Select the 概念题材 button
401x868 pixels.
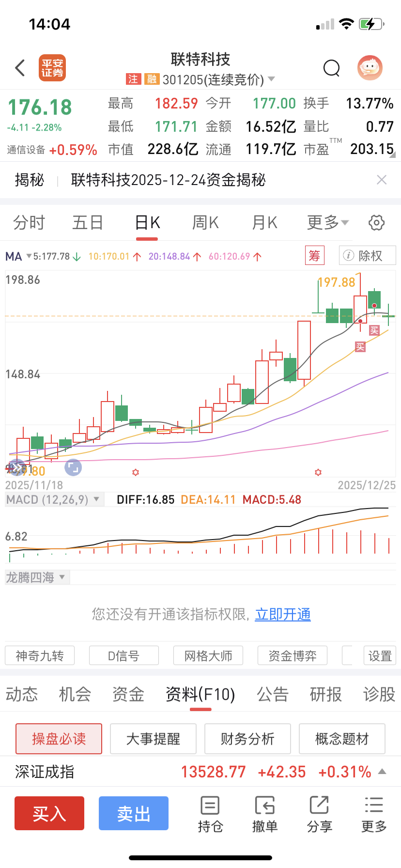(x=342, y=739)
